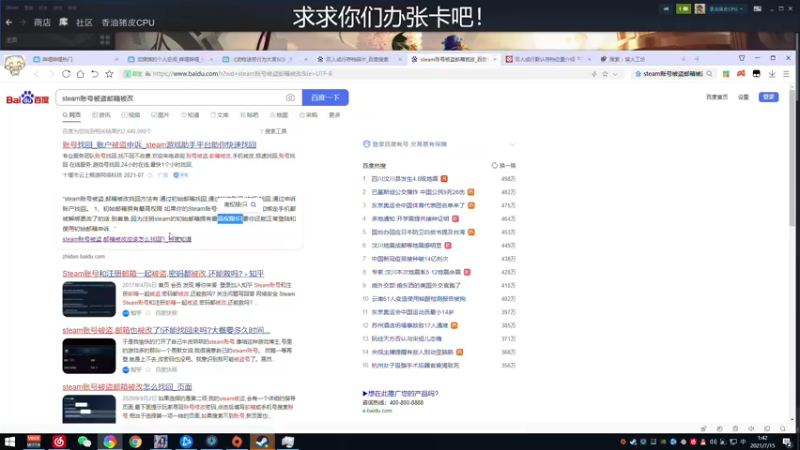Select Baidu 视频 tab

pos(131,115)
